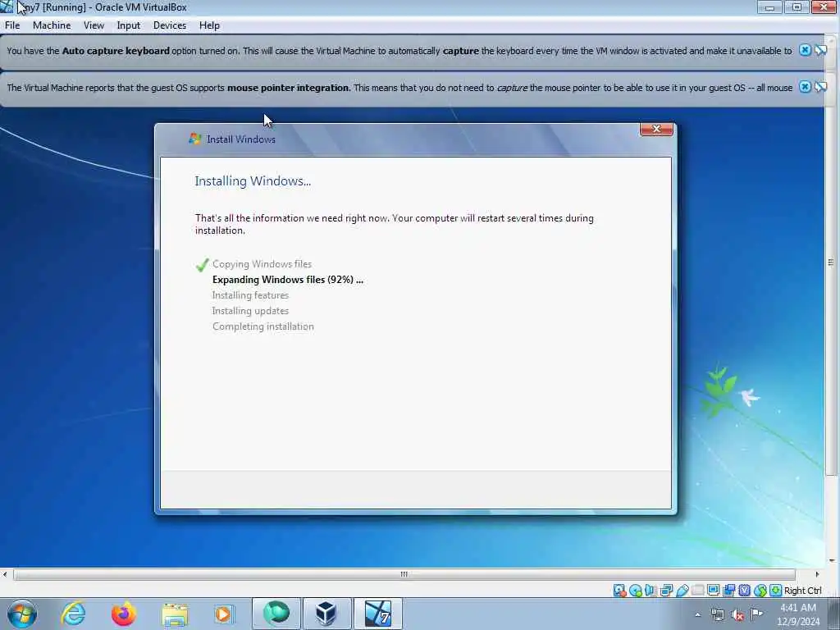Switch to the running VM taskbar button
This screenshot has height=630, width=840.
tap(377, 614)
